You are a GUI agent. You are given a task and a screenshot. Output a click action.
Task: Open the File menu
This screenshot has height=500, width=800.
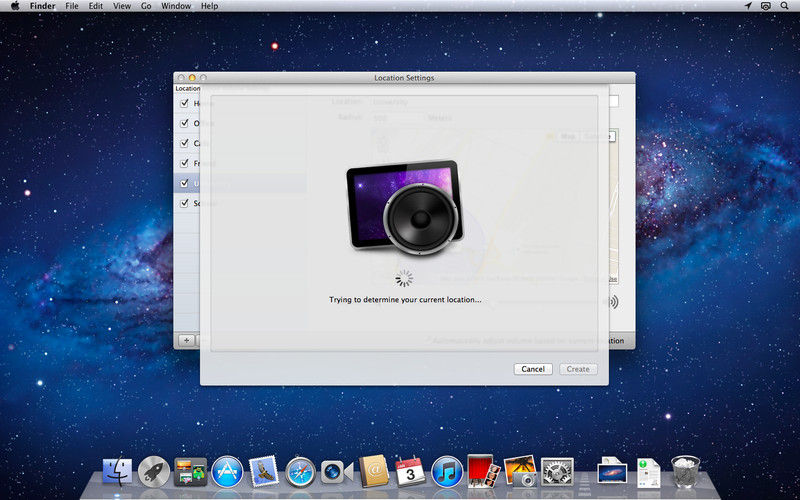point(72,6)
